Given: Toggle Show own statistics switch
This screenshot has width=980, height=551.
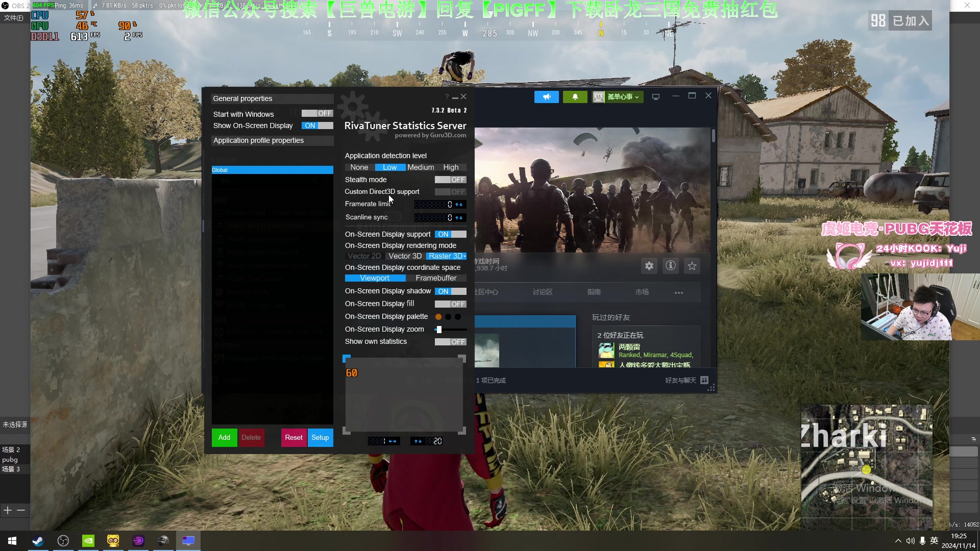Looking at the screenshot, I should coord(450,342).
